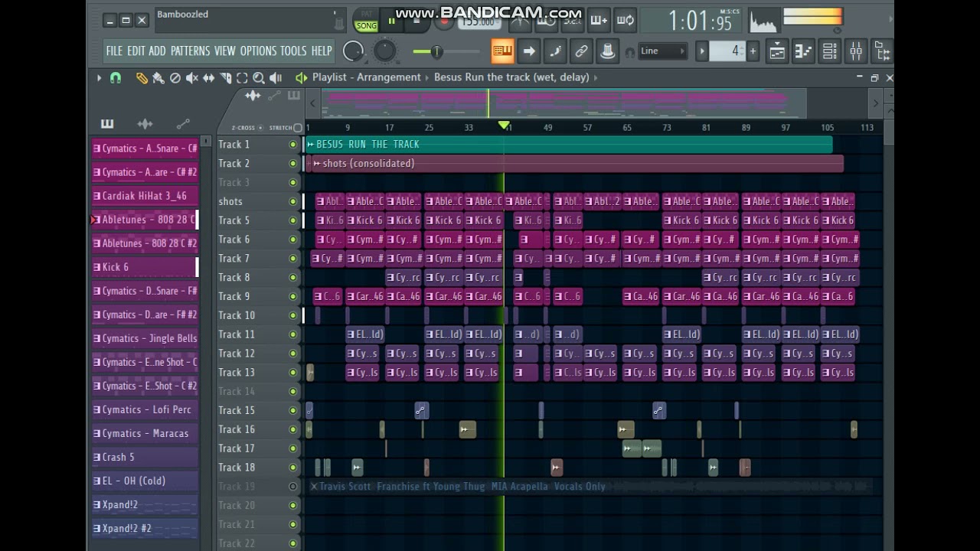980x551 pixels.
Task: Expand the arrow after Besus Run the track
Action: point(595,77)
